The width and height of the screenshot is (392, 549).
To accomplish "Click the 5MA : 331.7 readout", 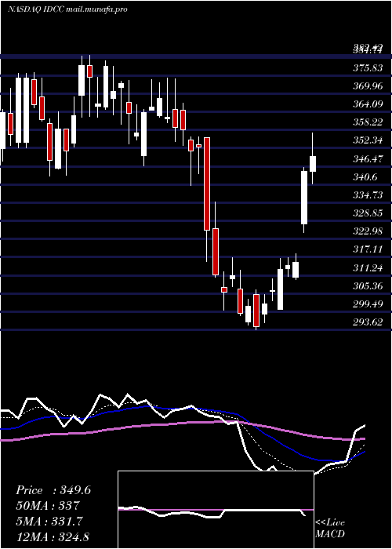I will tap(49, 521).
